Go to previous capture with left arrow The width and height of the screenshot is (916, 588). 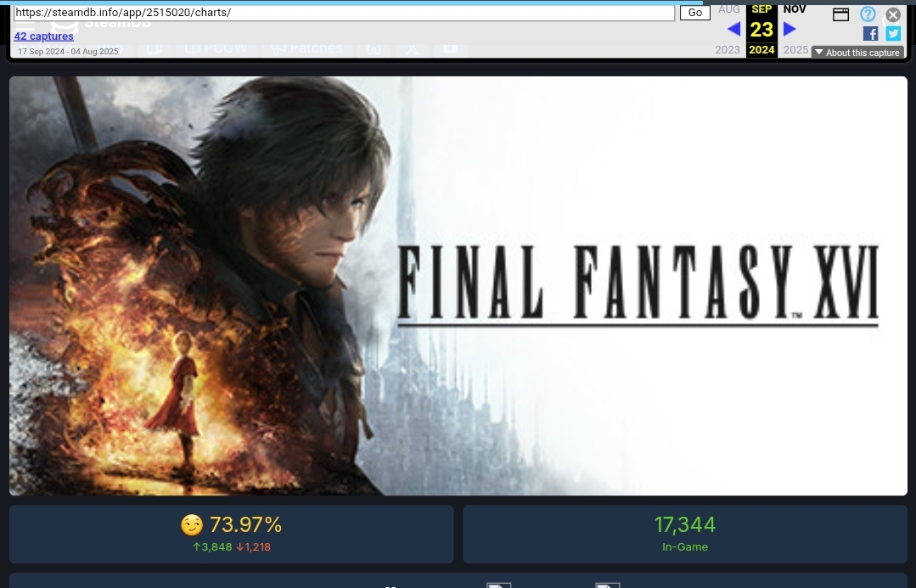pyautogui.click(x=733, y=29)
